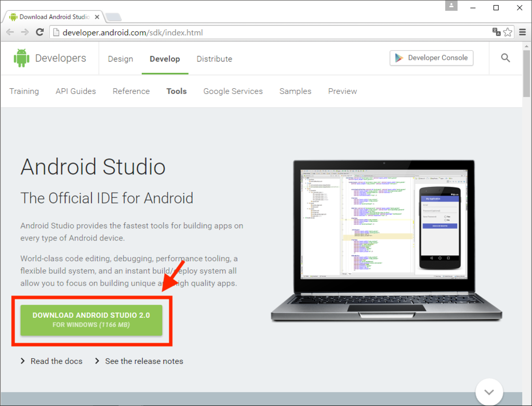Click the browser forward arrow
The width and height of the screenshot is (532, 406).
tap(25, 32)
